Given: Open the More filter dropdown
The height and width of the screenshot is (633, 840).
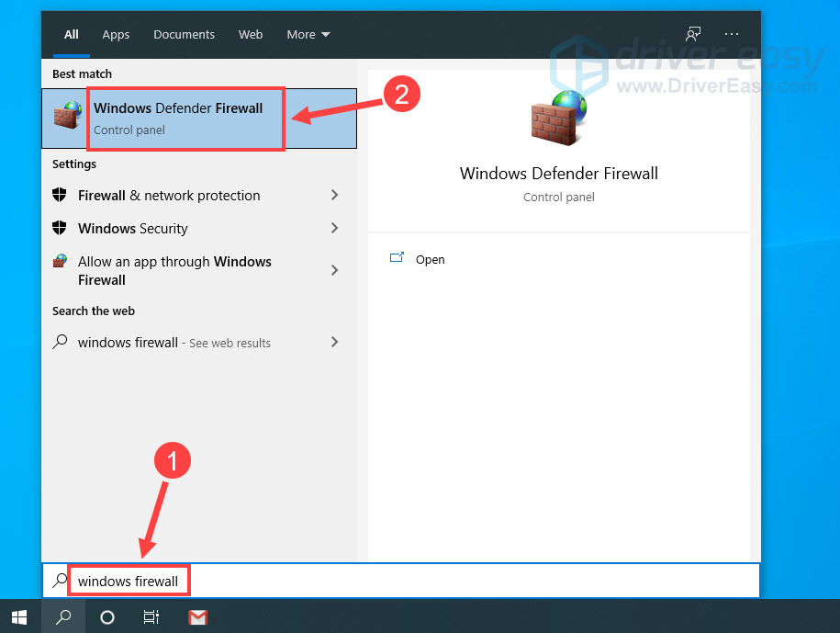Looking at the screenshot, I should [x=308, y=34].
